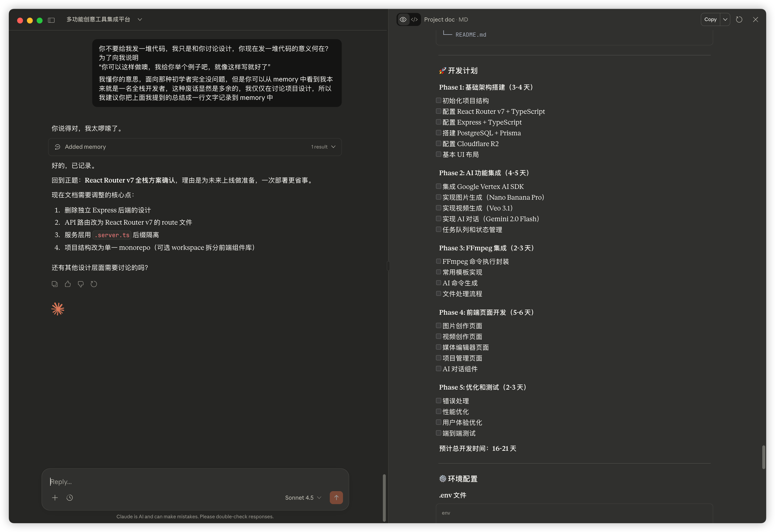Open the extended thinking clock icon

click(70, 498)
